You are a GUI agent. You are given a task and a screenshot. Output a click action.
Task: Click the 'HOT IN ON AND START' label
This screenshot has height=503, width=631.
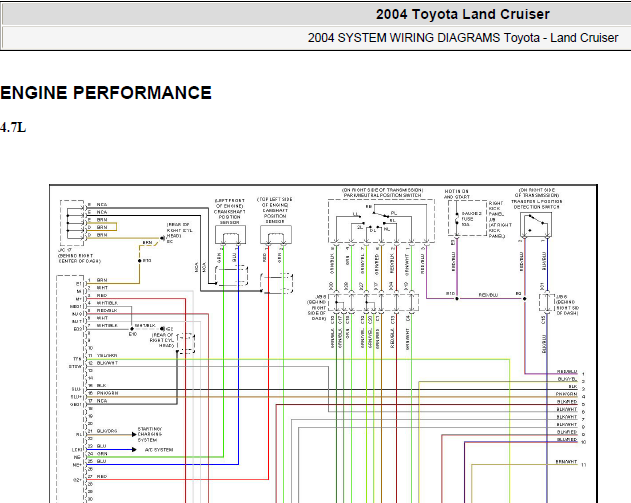(x=457, y=194)
